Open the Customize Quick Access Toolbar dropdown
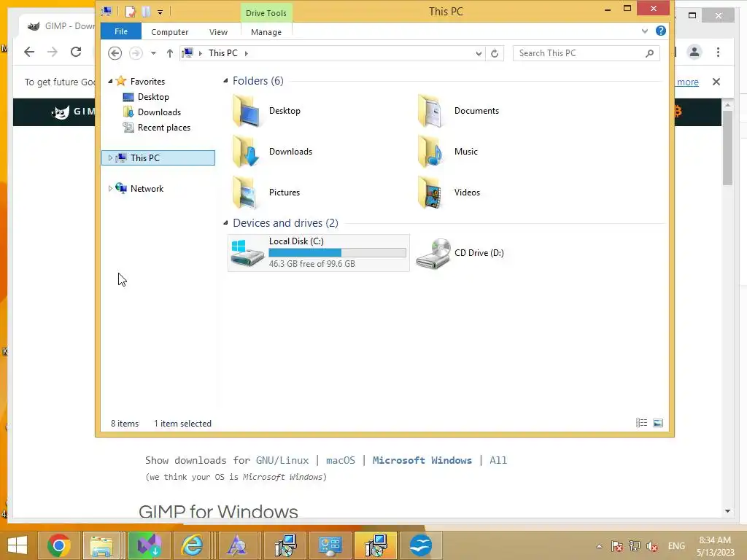747x560 pixels. [x=160, y=12]
